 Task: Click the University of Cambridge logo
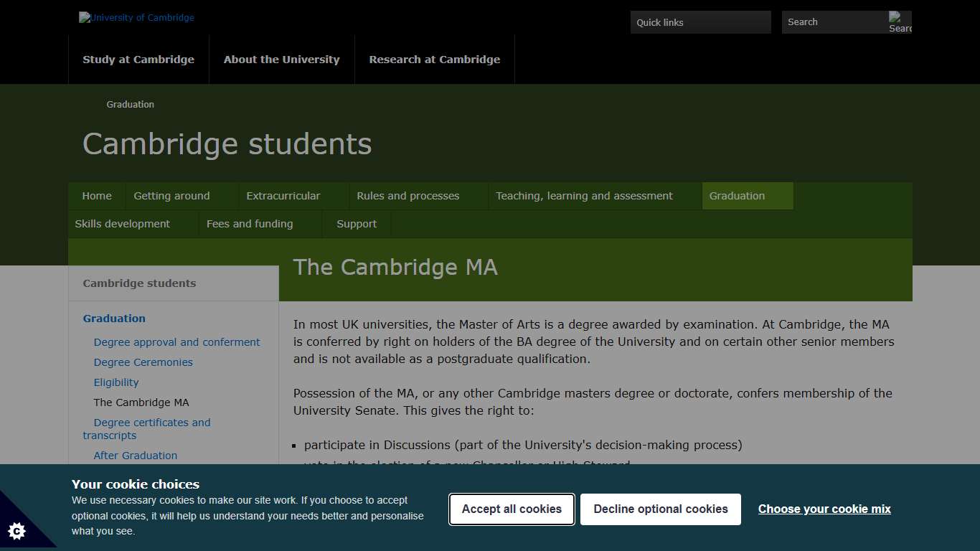136,17
